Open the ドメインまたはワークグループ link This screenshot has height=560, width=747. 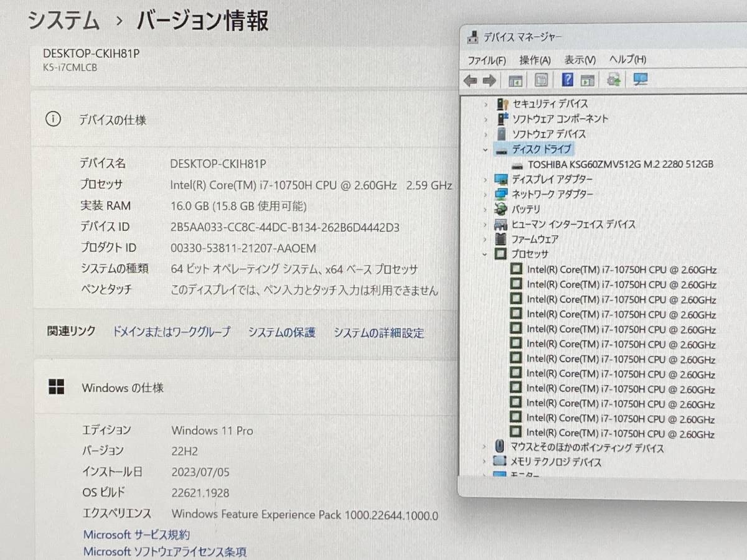[171, 332]
